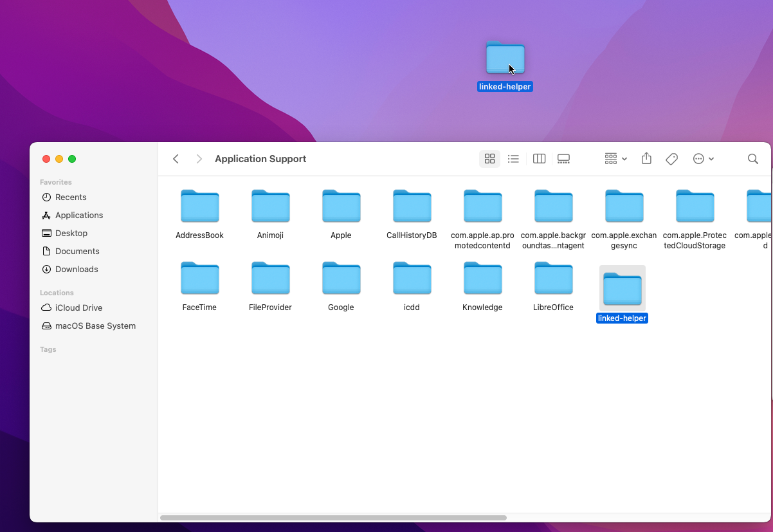Click the Favorites sidebar heading
The width and height of the screenshot is (773, 532).
click(x=56, y=182)
